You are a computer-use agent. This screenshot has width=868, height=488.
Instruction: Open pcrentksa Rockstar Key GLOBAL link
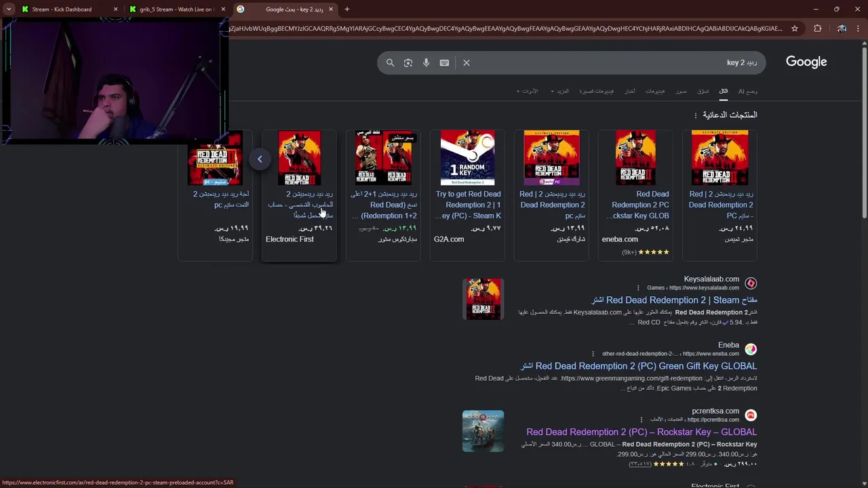click(642, 432)
